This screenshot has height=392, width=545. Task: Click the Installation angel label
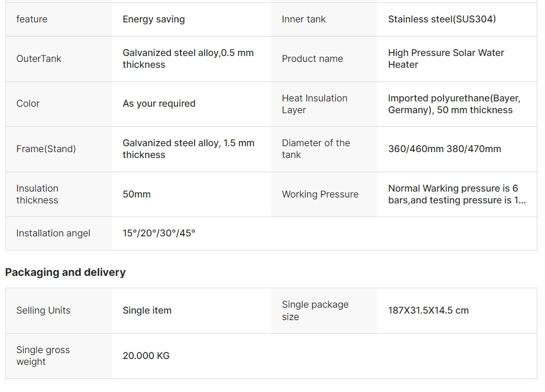click(x=53, y=233)
